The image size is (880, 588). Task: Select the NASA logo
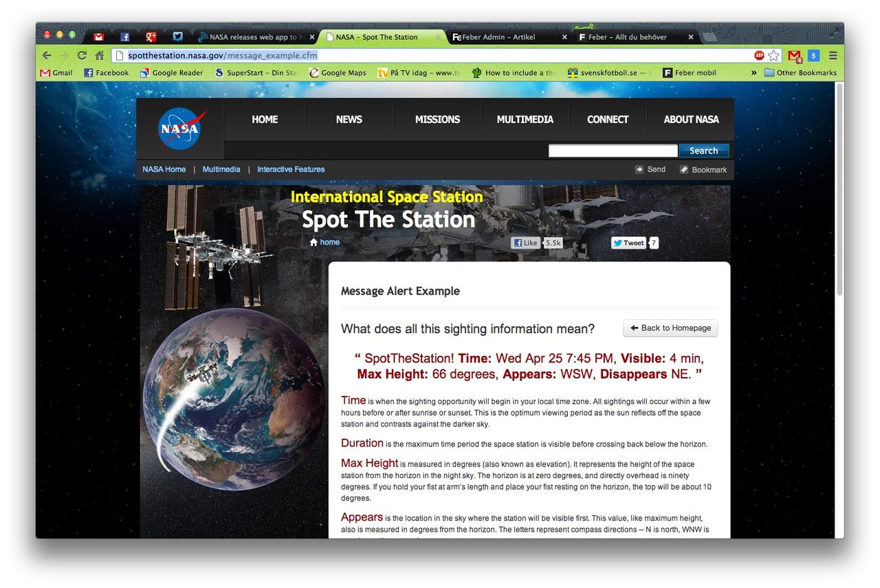click(x=180, y=128)
